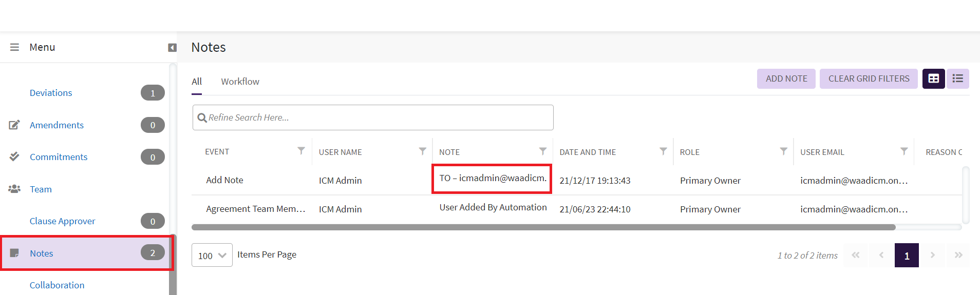Open Team section in sidebar

tap(41, 189)
